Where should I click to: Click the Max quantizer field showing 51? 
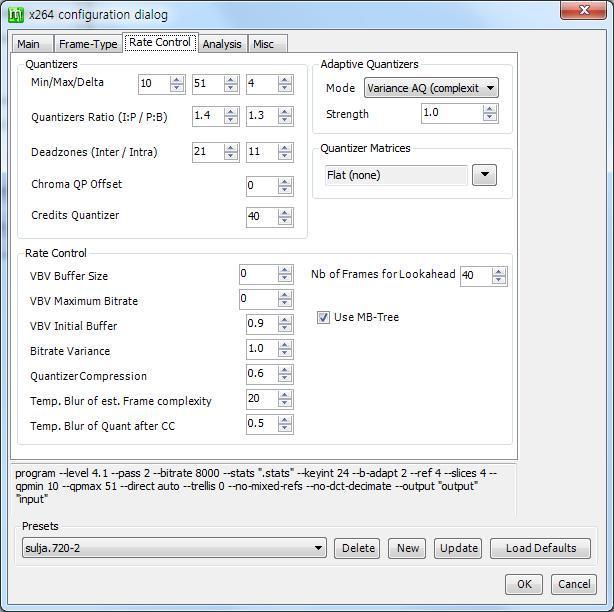pyautogui.click(x=208, y=83)
